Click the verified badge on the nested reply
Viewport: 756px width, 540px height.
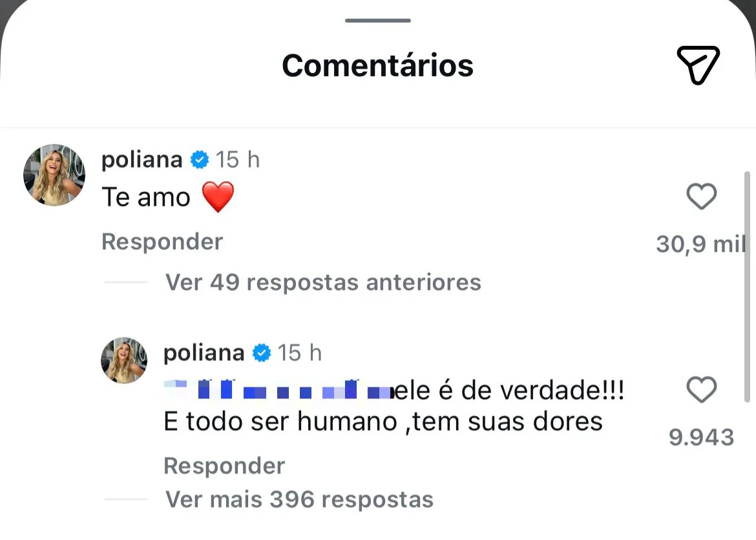coord(261,353)
